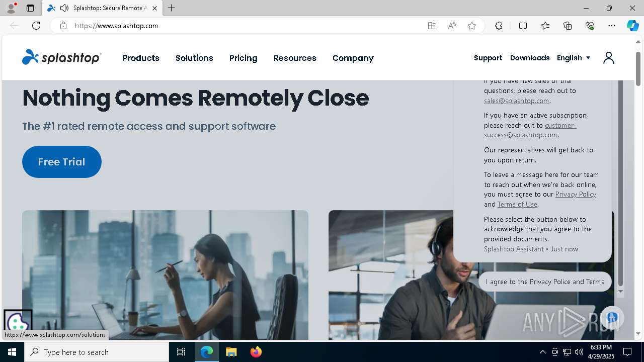Screen dimensions: 644x362
Task: Click Edge icon on taskbar
Action: pyautogui.click(x=207, y=352)
